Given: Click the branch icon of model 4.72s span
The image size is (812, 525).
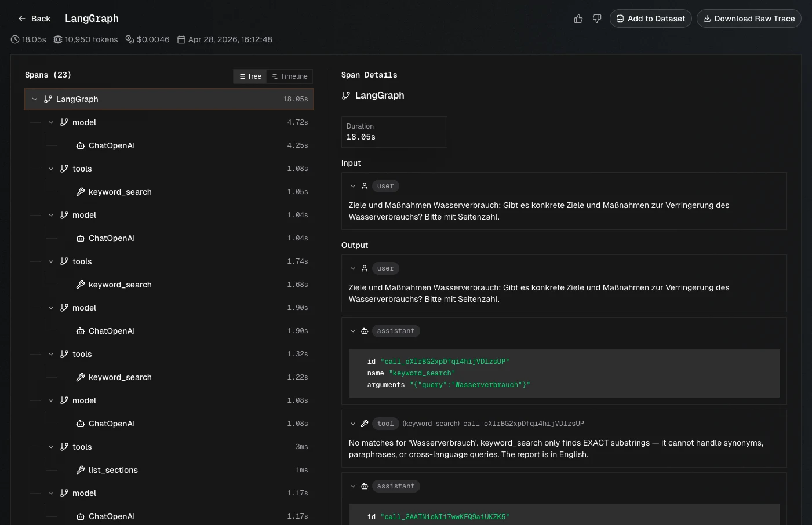Looking at the screenshot, I should pos(64,122).
